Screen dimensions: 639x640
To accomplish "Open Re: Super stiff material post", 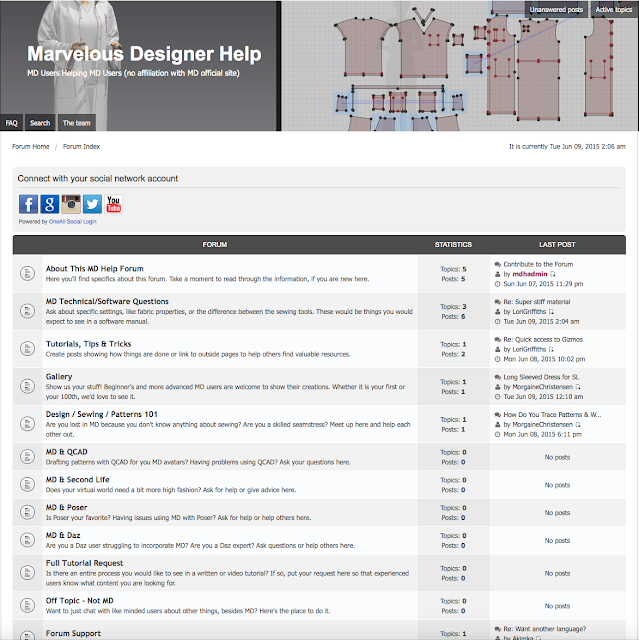I will click(x=537, y=302).
